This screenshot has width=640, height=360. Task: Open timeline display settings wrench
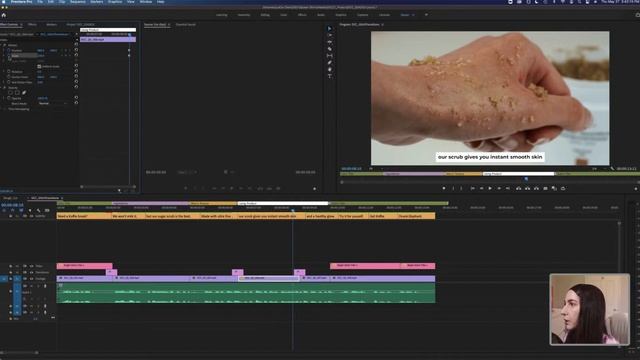(38, 210)
